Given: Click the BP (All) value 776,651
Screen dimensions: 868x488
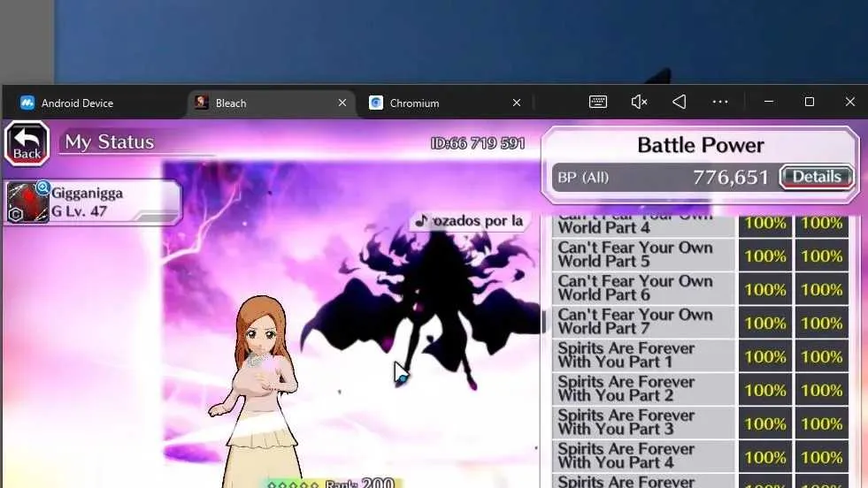Looking at the screenshot, I should click(731, 178).
